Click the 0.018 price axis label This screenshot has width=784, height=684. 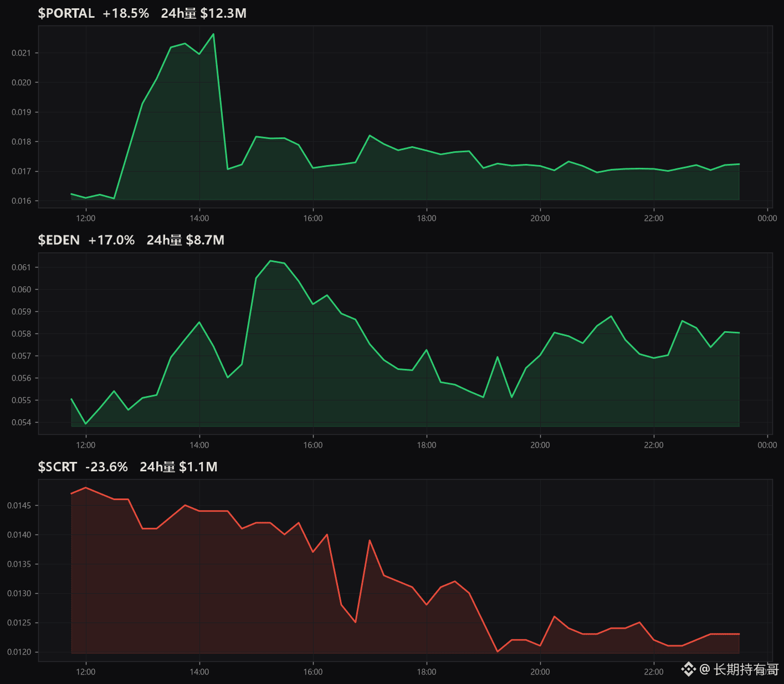22,142
